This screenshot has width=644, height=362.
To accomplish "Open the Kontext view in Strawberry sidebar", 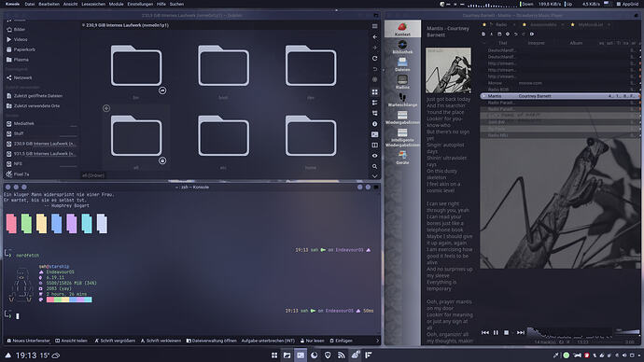I will (x=402, y=29).
